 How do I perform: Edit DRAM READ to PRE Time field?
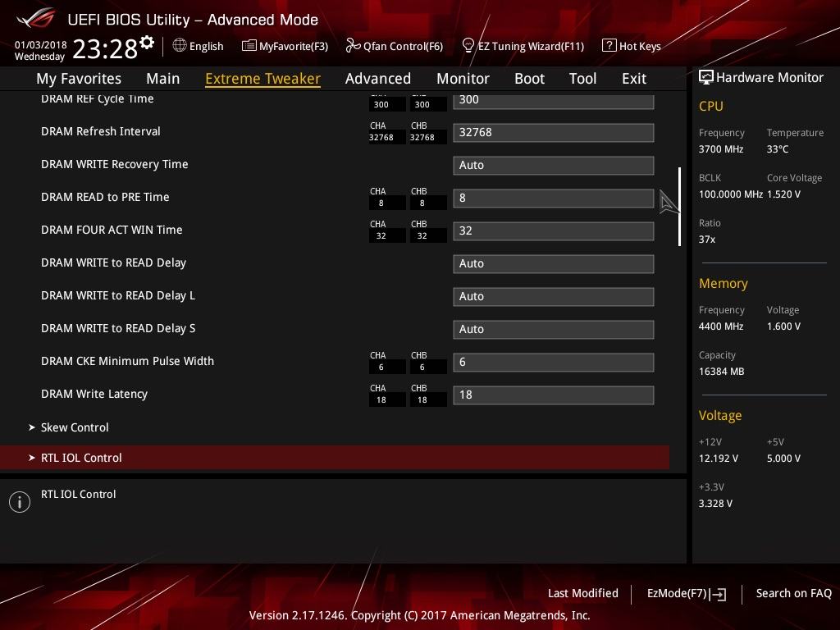pyautogui.click(x=554, y=199)
